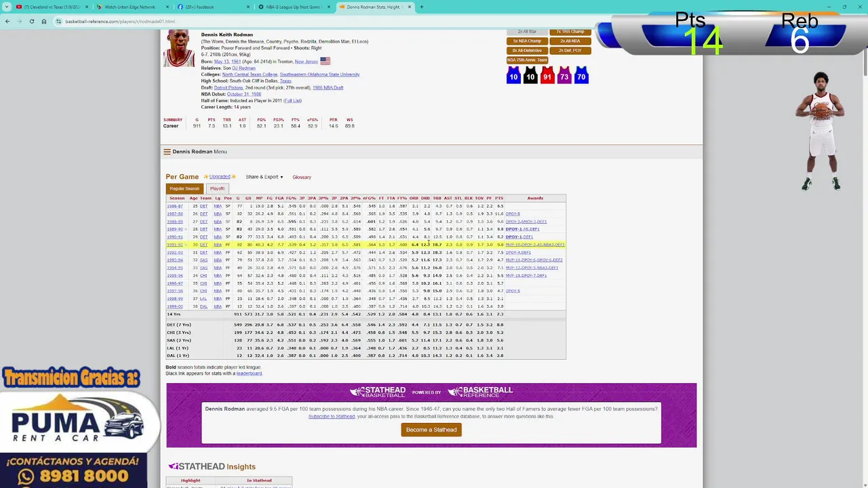Open the May 13 birth date link
Image resolution: width=868 pixels, height=488 pixels.
coord(223,61)
